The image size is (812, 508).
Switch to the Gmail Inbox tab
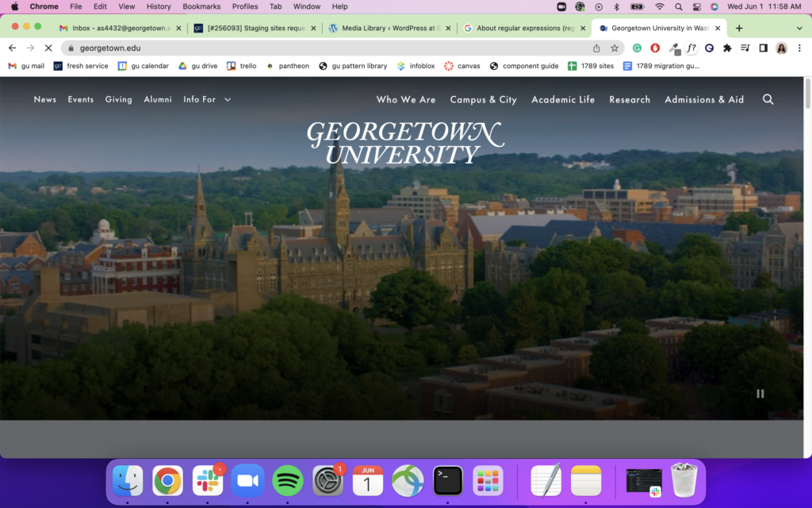pos(121,28)
